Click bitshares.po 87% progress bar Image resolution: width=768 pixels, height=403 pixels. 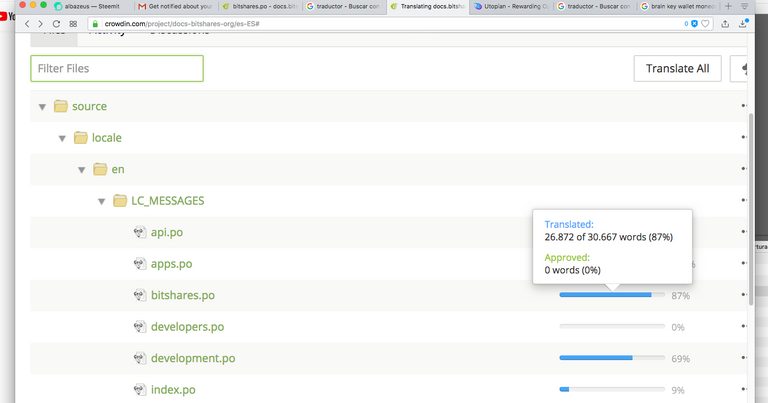(x=612, y=295)
